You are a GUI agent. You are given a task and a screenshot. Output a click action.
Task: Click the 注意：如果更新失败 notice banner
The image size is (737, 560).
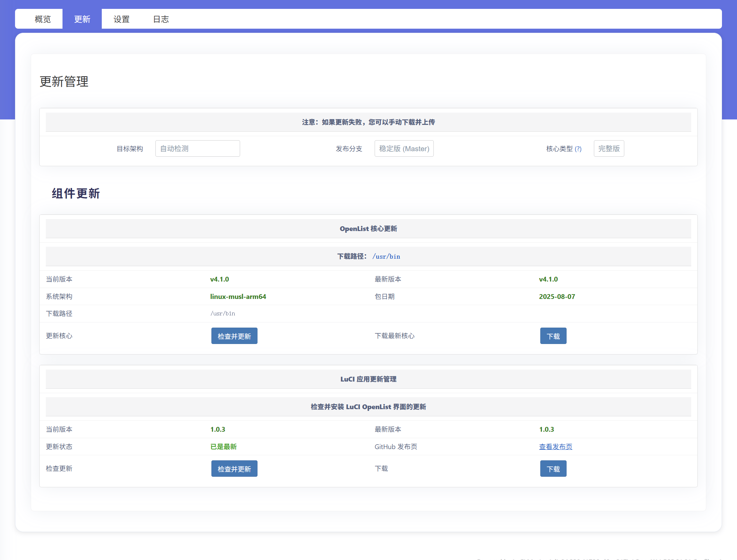click(x=368, y=122)
